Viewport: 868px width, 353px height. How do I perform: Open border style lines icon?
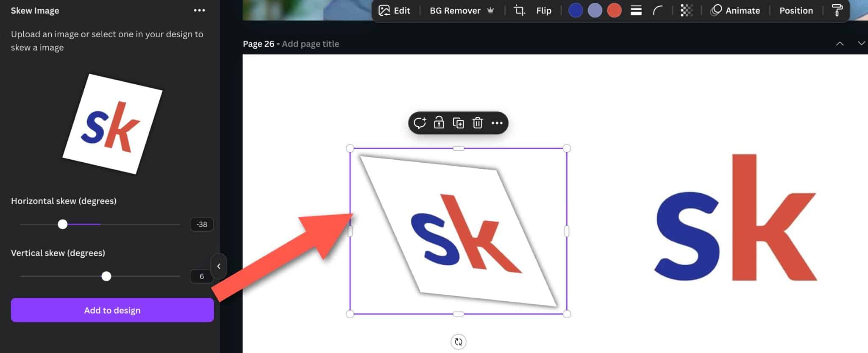pyautogui.click(x=636, y=11)
